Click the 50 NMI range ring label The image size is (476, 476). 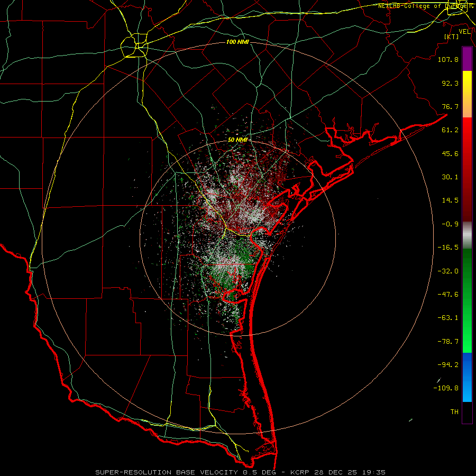[x=237, y=140]
